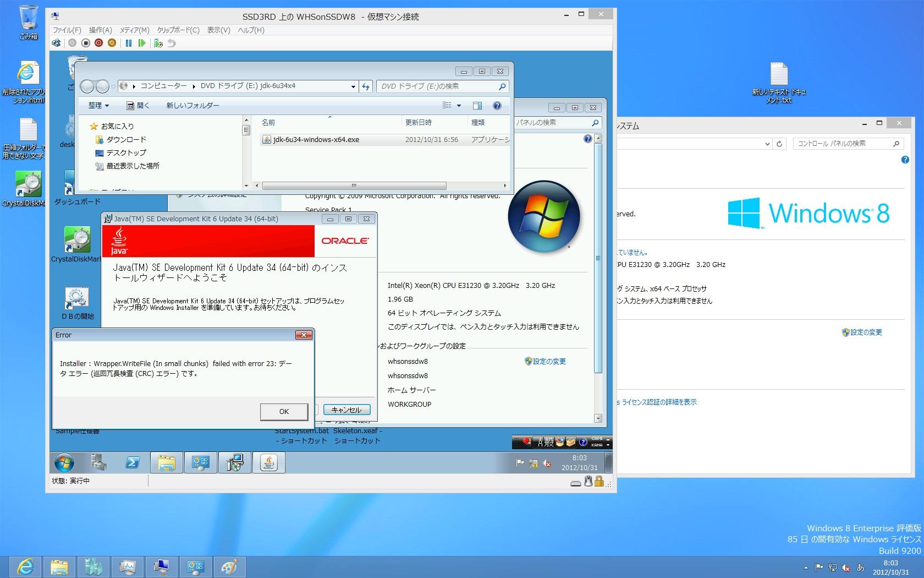Click the red Shut Down VM toolbar button
924x578 pixels.
98,43
